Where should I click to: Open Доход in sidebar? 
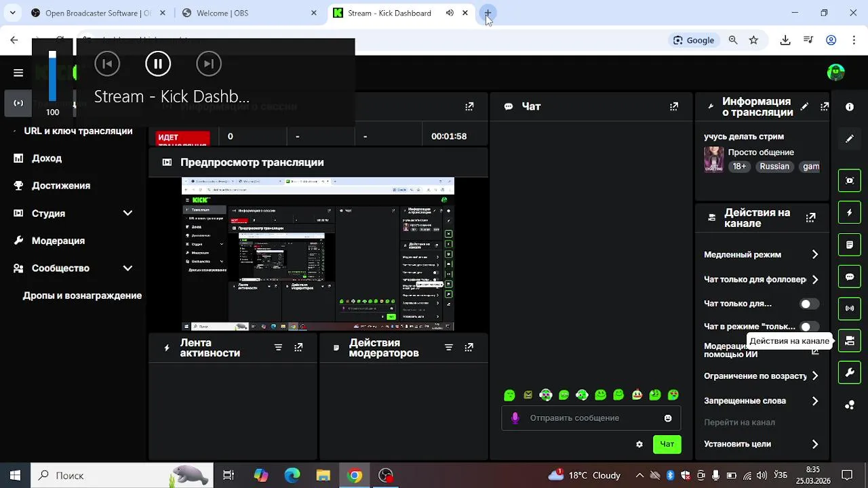pos(47,158)
